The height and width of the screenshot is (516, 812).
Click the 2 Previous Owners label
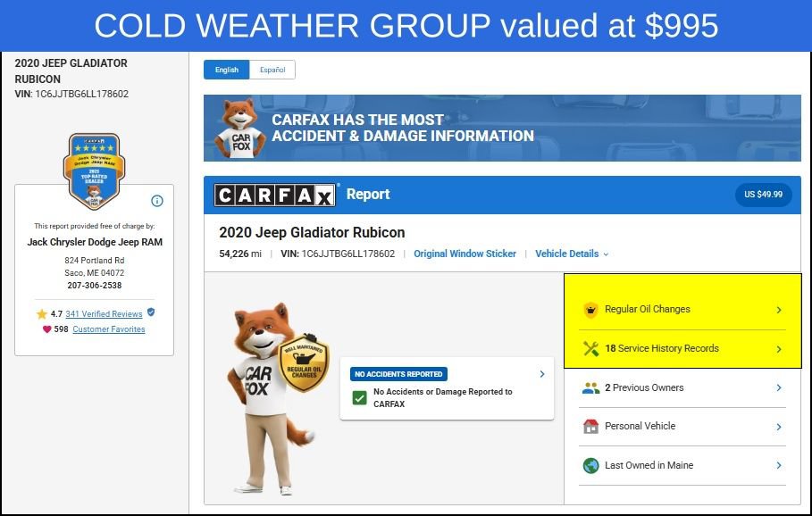click(644, 387)
